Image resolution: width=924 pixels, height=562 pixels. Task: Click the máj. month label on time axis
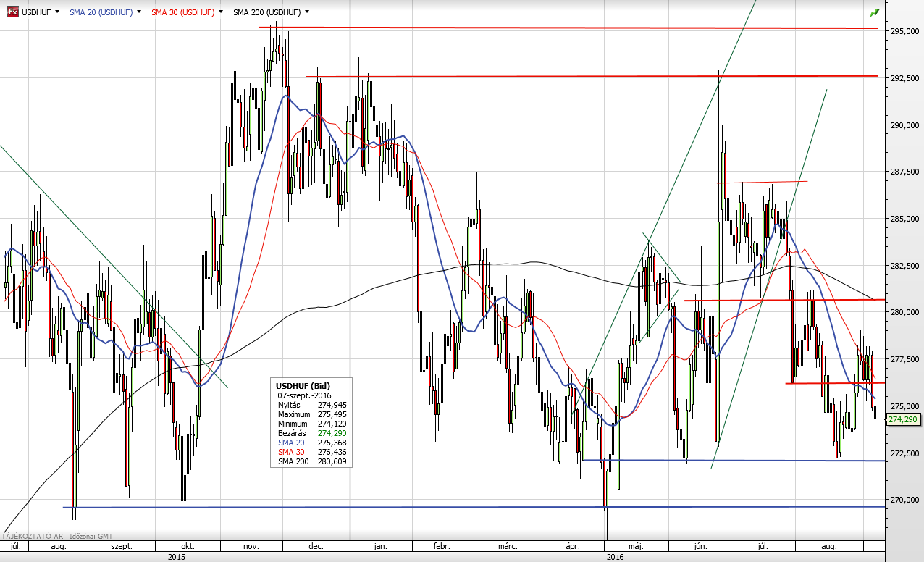click(635, 546)
